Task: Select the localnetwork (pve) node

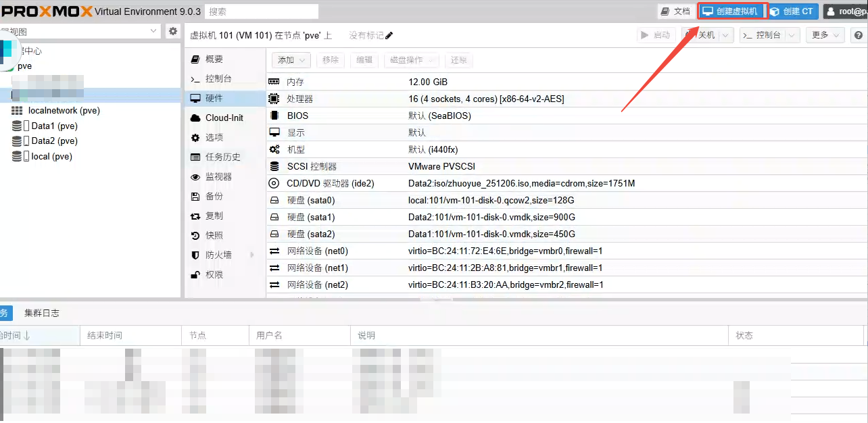Action: [x=64, y=110]
